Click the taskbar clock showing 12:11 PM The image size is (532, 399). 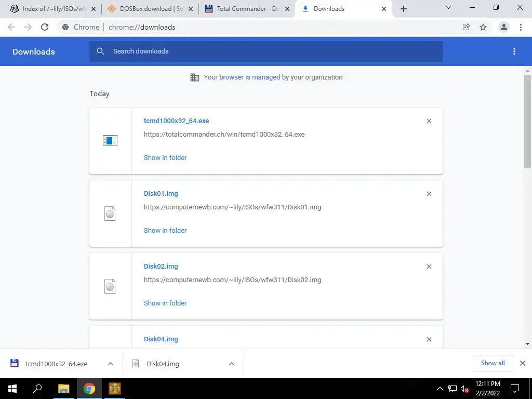pos(487,389)
